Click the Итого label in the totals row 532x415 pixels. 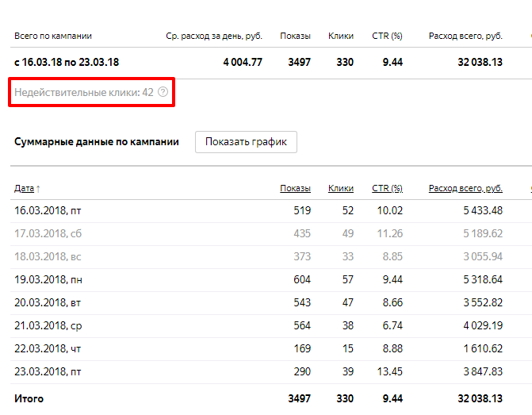click(29, 398)
